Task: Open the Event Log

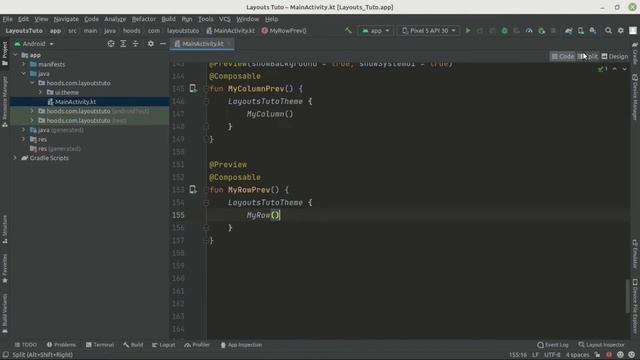Action: pos(553,345)
